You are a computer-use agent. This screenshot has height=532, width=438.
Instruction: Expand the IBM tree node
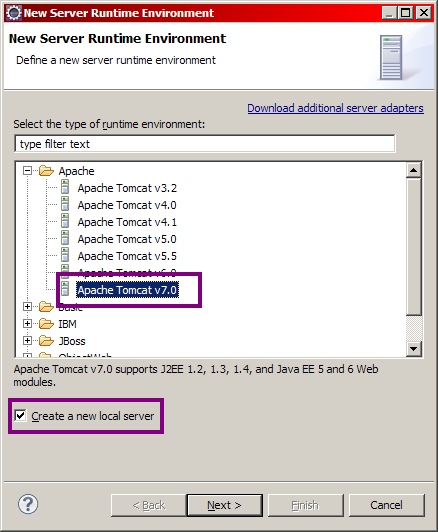click(x=27, y=323)
